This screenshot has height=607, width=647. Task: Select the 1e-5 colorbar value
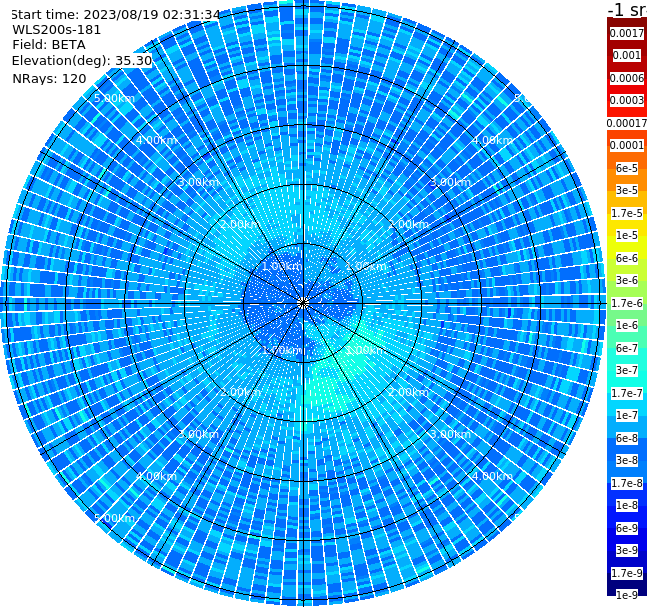[627, 235]
